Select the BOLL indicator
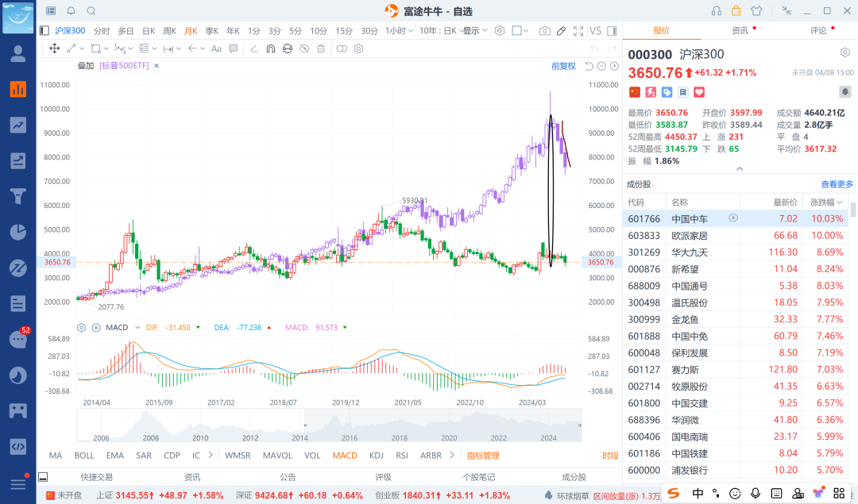 tap(84, 456)
